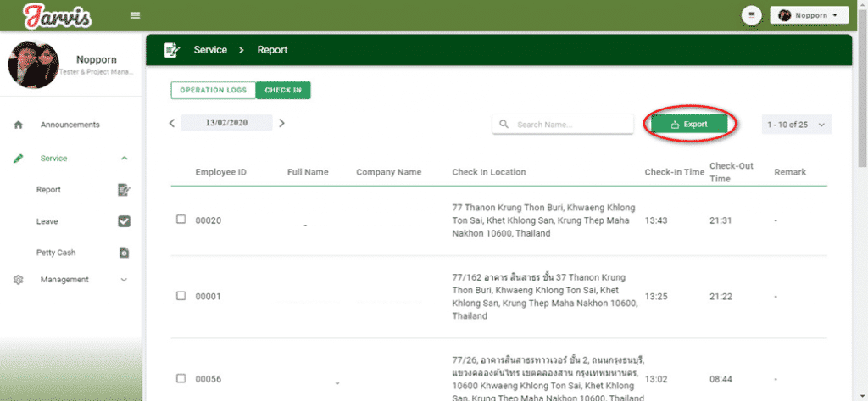Open the Nopporn user dropdown

coord(809,15)
